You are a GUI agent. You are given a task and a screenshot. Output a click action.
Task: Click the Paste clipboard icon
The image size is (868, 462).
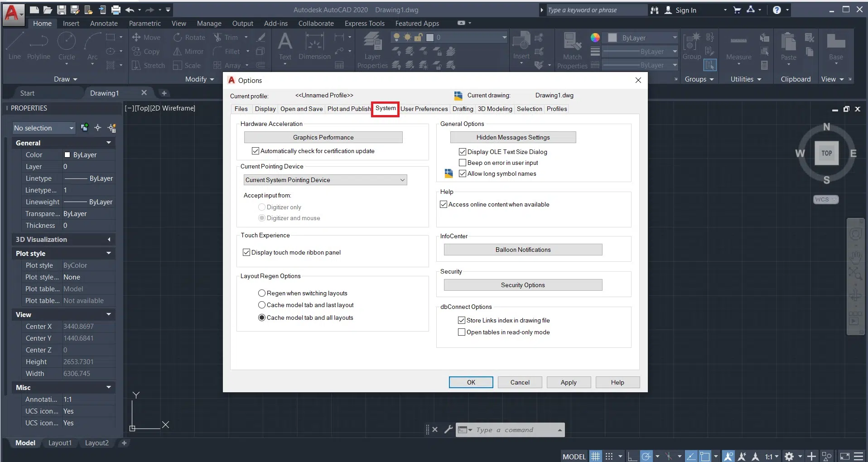788,43
